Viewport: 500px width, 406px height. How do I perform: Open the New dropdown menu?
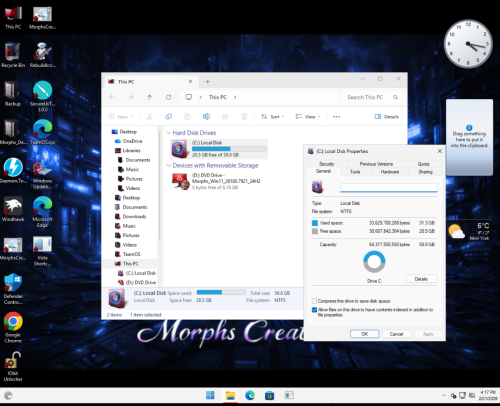[120, 117]
